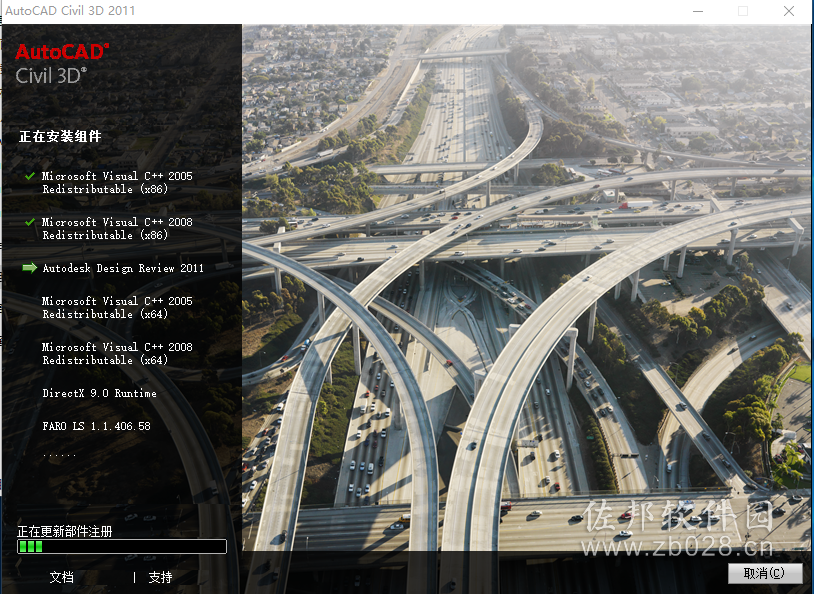Click the 正在安装组件 heading
Viewport: 814px width, 594px height.
pos(60,136)
